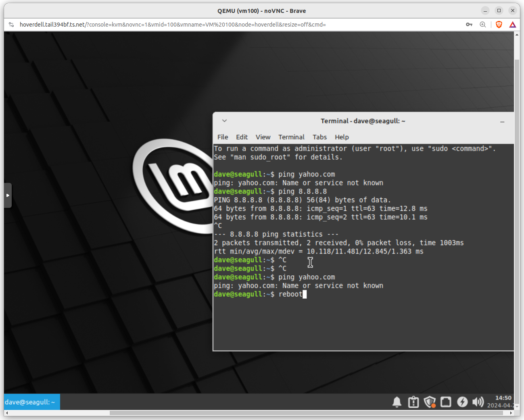Screen dimensions: 524x420
Task: Click the password key icon in address bar
Action: pyautogui.click(x=469, y=25)
